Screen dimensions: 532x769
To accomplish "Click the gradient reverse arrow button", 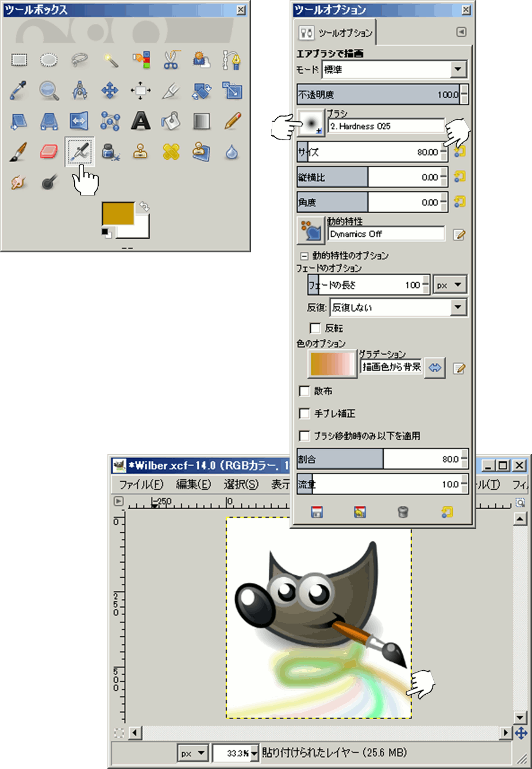I will tap(435, 368).
